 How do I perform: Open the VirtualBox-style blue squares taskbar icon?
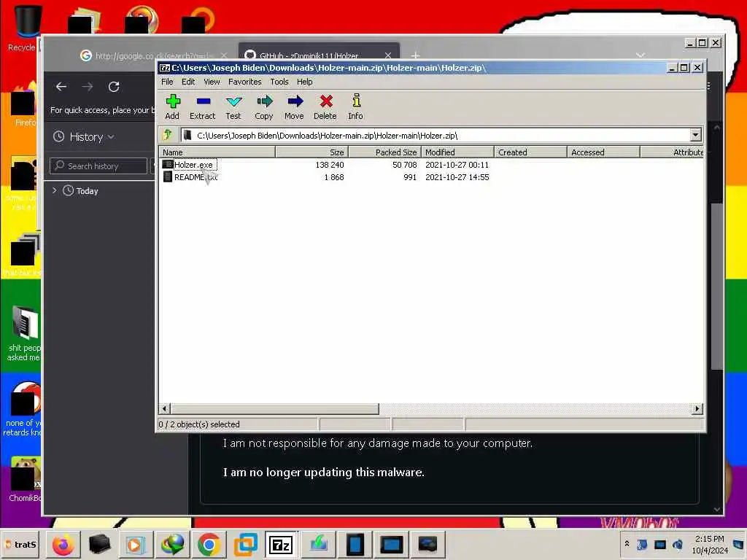click(245, 545)
